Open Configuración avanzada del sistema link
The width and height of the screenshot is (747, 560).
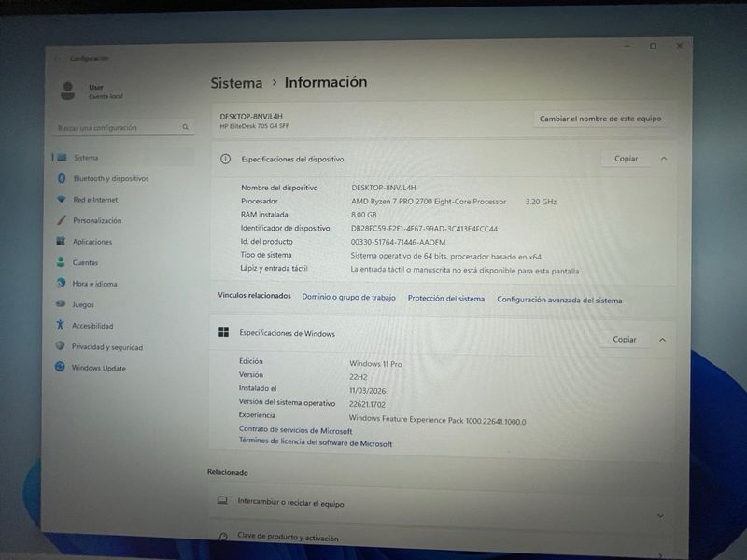559,300
